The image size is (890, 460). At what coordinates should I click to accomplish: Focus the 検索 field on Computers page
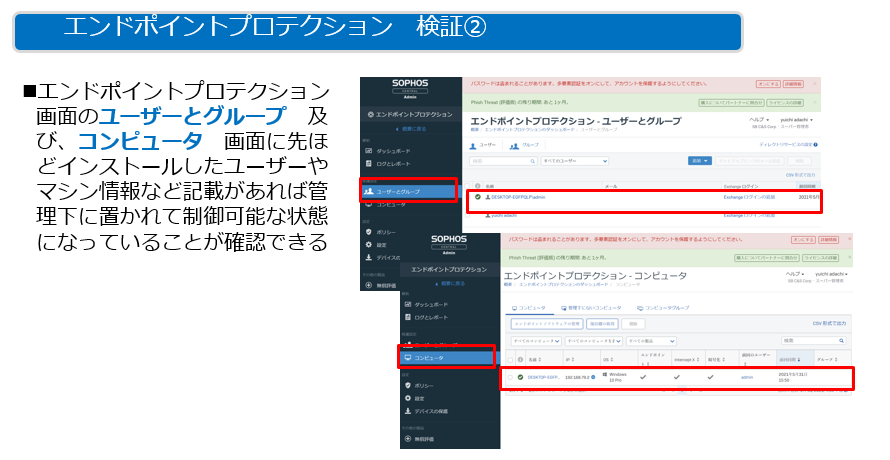[x=813, y=341]
